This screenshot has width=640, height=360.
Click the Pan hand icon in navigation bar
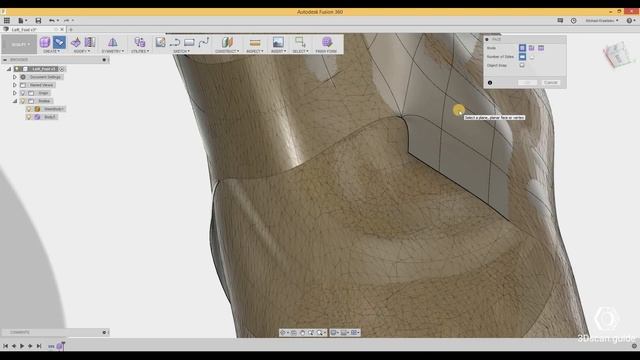click(302, 333)
